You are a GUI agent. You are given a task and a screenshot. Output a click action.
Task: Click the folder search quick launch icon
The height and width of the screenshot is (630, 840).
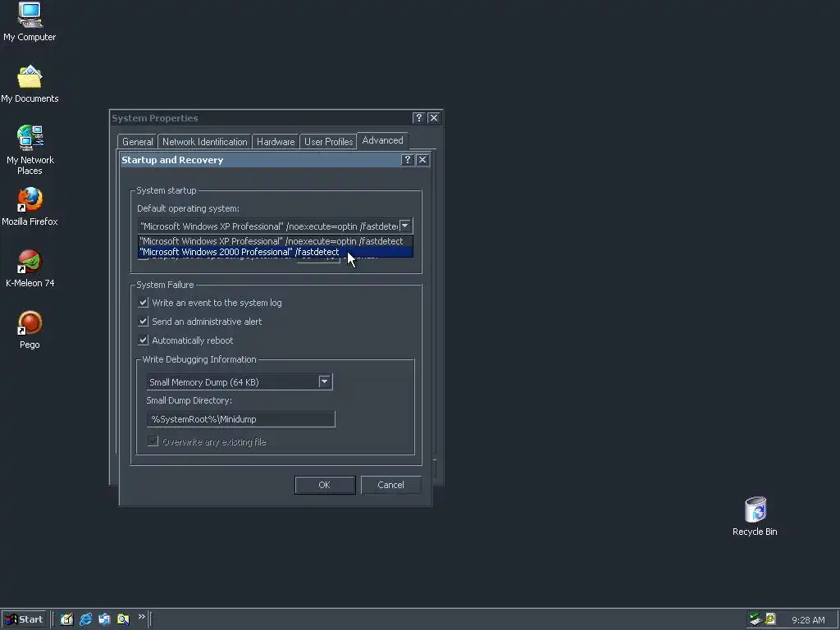[x=123, y=619]
